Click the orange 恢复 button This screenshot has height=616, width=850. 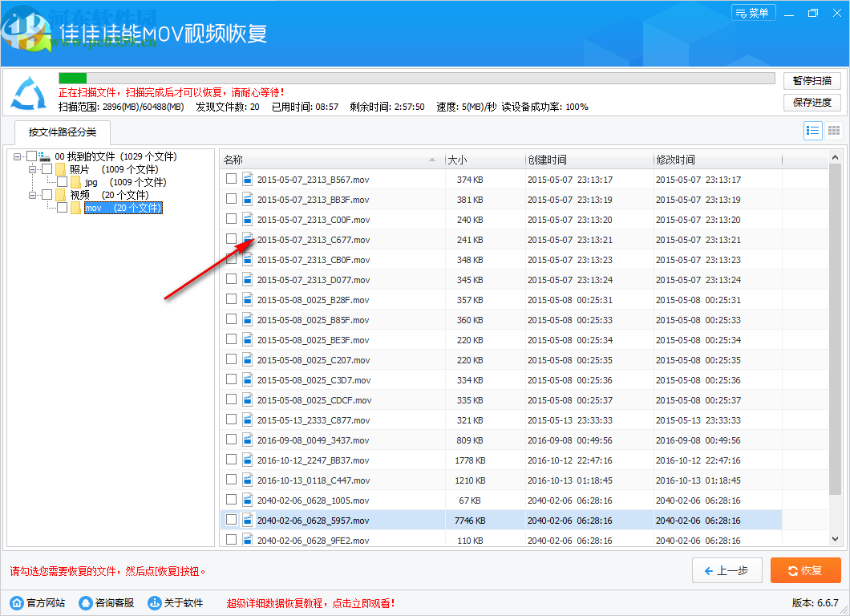(805, 570)
